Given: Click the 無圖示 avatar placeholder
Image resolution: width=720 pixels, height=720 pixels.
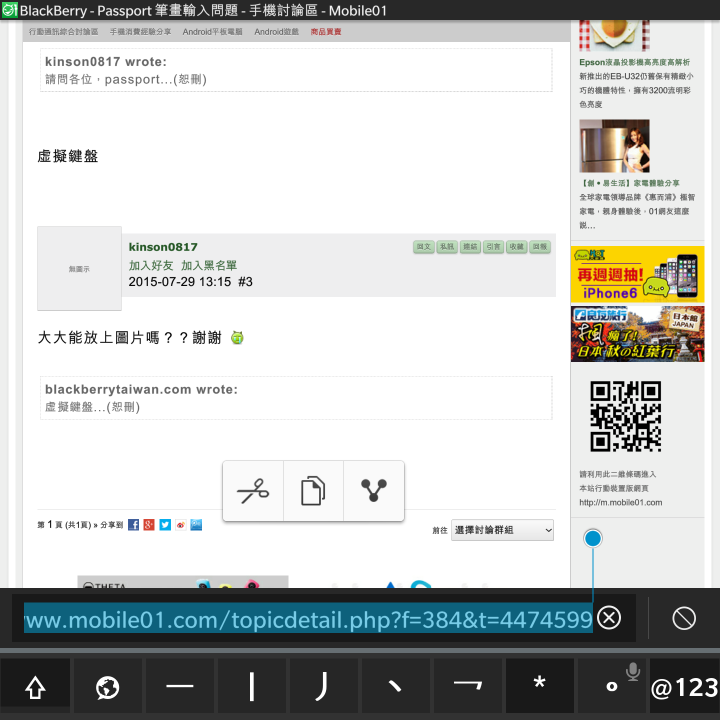Looking at the screenshot, I should click(79, 269).
